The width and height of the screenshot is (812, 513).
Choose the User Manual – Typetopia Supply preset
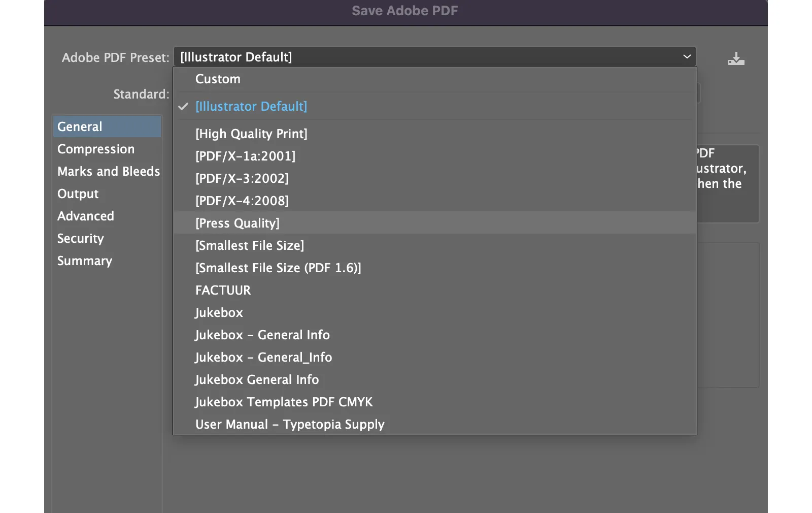pos(289,424)
